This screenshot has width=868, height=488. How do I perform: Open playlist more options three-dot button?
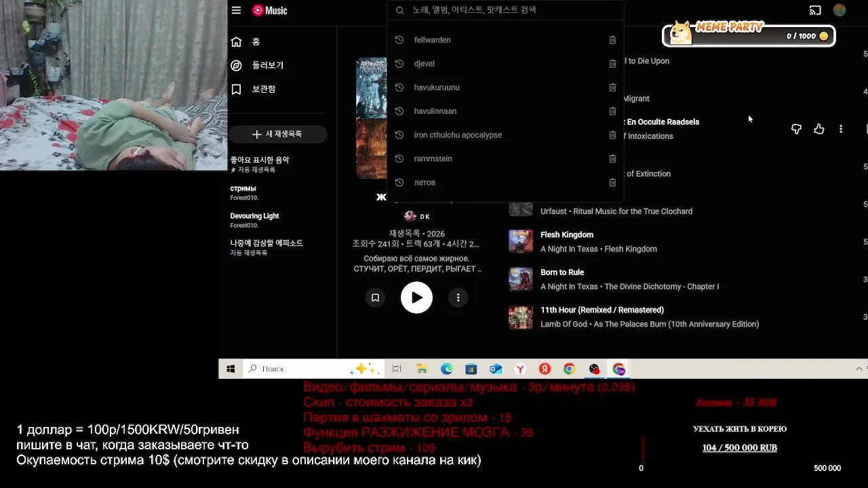pyautogui.click(x=458, y=298)
